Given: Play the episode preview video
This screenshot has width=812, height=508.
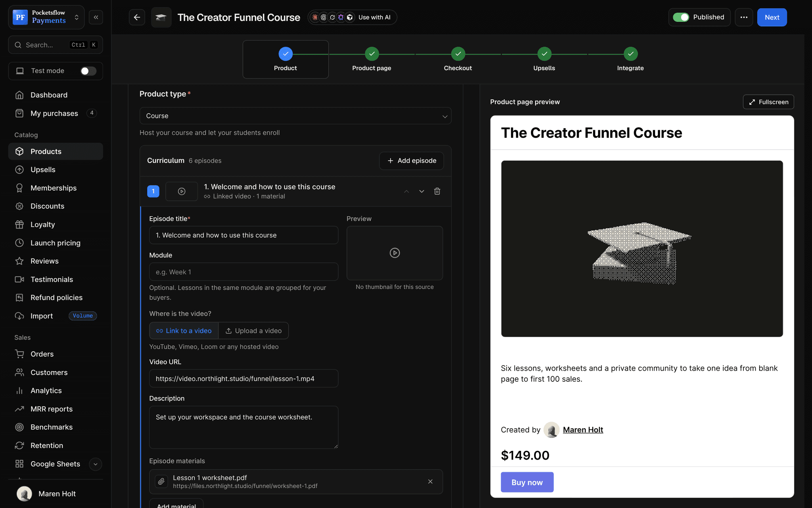Looking at the screenshot, I should [x=395, y=253].
